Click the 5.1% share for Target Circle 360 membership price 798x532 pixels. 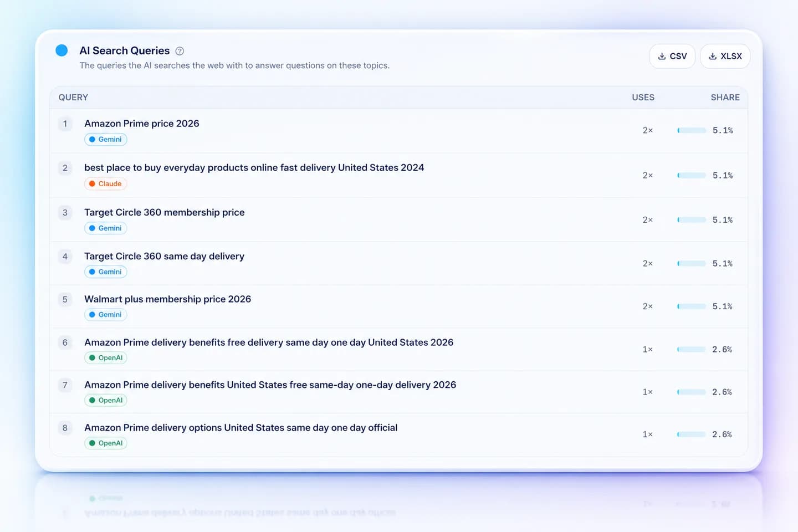point(723,219)
